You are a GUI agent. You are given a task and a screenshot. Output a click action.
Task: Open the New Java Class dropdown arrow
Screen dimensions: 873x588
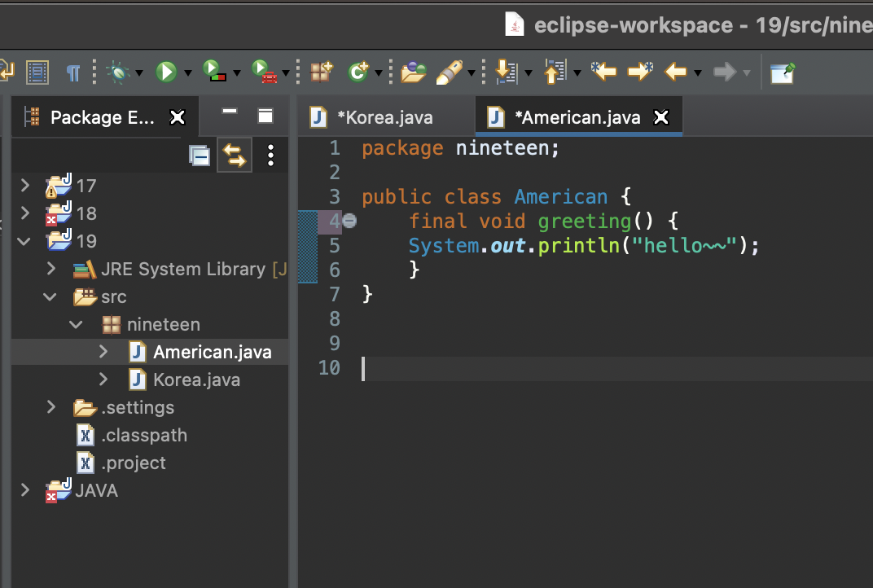tap(379, 73)
